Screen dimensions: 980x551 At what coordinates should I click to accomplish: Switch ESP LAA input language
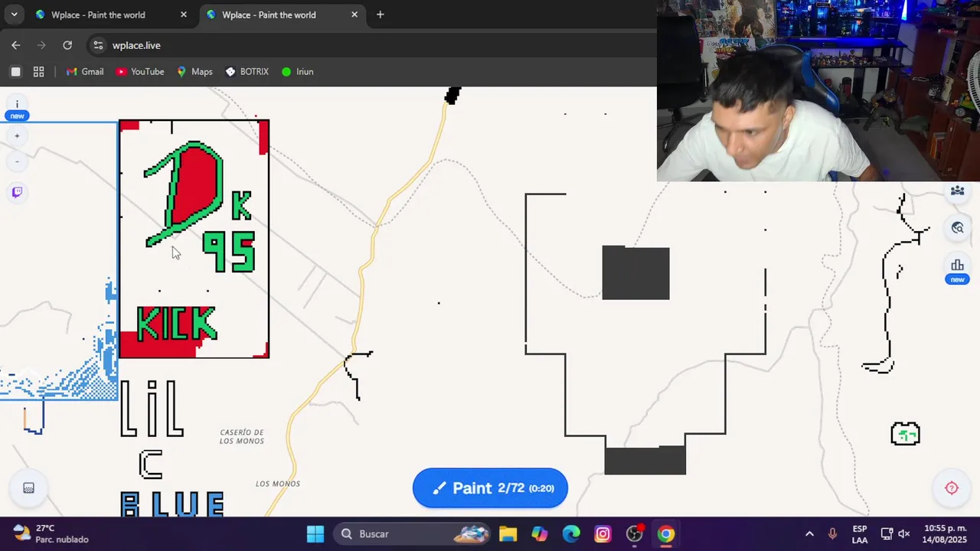[860, 534]
